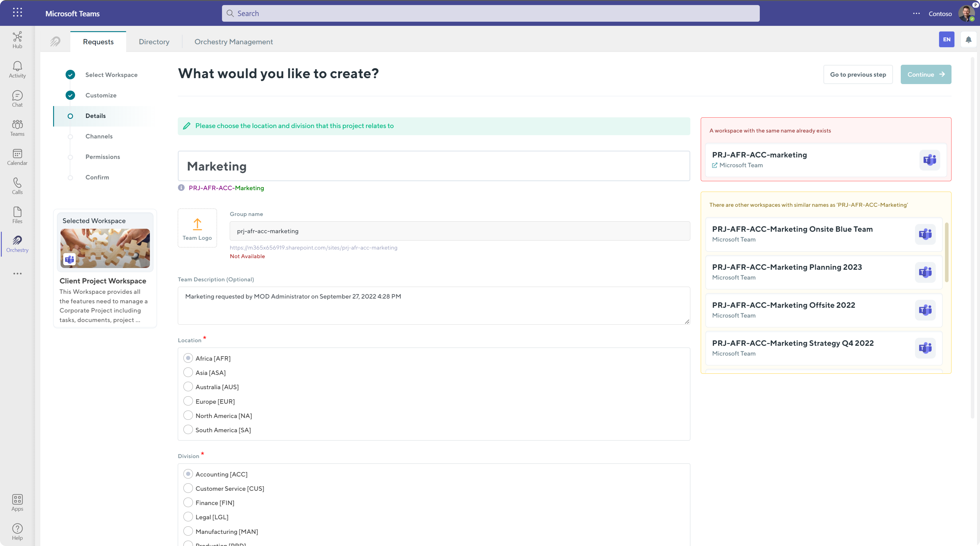This screenshot has width=980, height=546.
Task: Open the top bar more options ellipsis
Action: tap(916, 13)
